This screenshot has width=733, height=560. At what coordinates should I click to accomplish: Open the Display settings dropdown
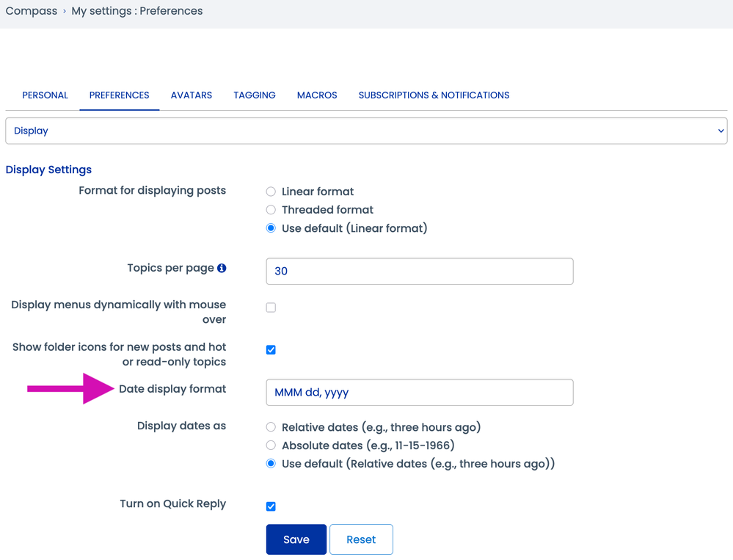pos(365,131)
